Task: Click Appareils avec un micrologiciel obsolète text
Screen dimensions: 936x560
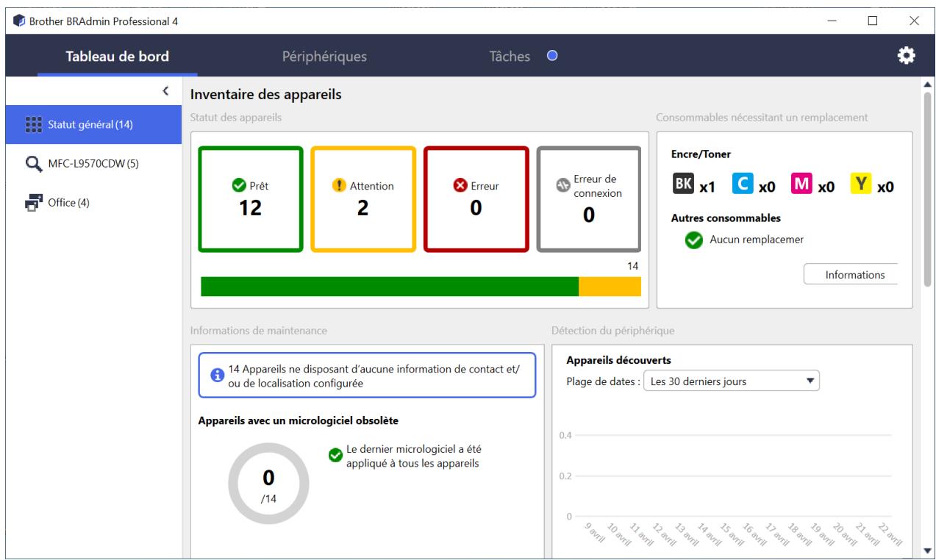Action: tap(299, 420)
